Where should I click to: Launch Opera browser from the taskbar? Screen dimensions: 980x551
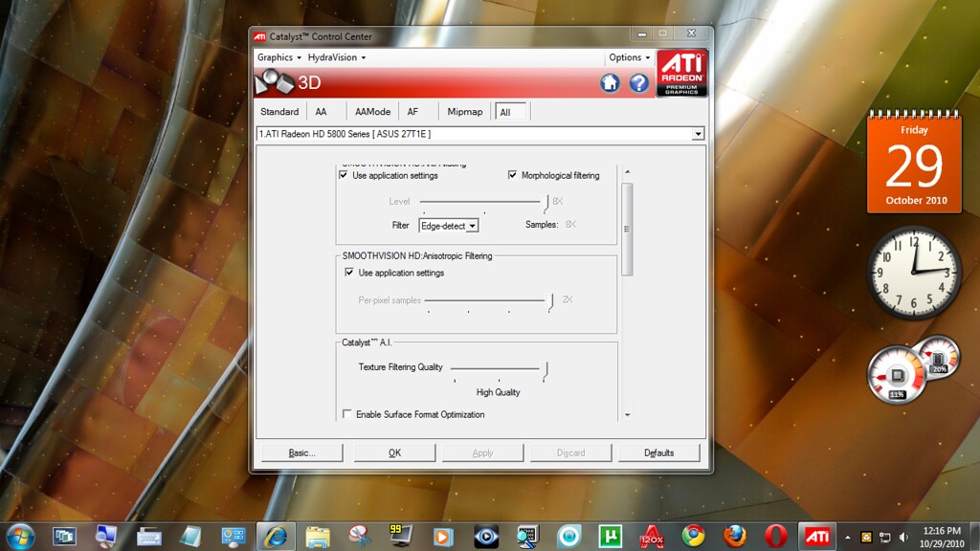point(776,537)
